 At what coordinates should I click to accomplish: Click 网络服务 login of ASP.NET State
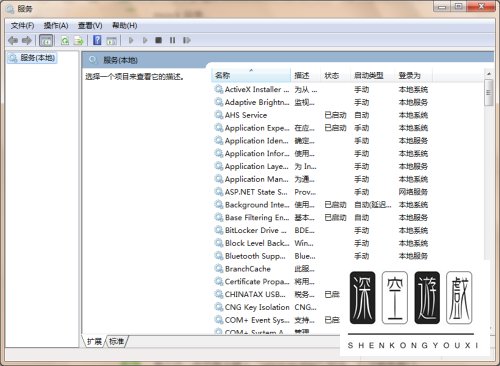coord(413,192)
